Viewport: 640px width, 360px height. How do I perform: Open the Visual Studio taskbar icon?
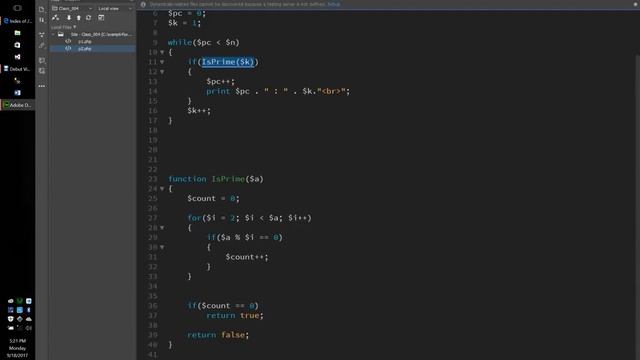coord(17,57)
